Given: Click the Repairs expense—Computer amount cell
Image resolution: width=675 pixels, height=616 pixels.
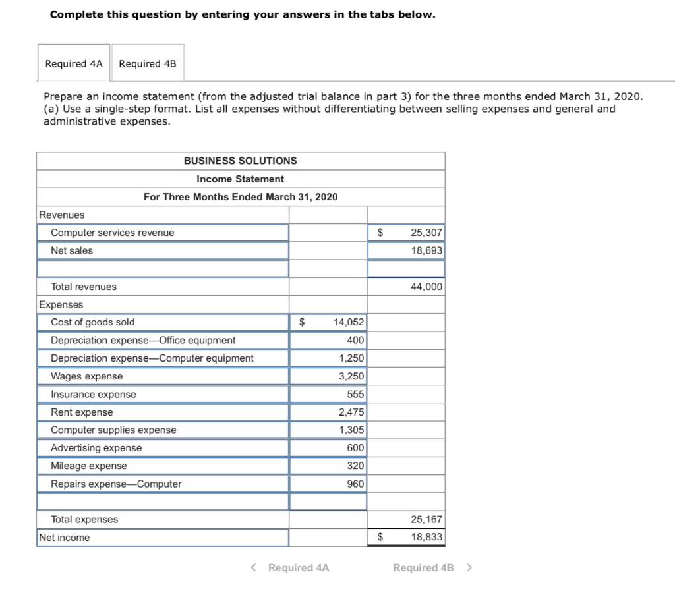Looking at the screenshot, I should (x=328, y=484).
